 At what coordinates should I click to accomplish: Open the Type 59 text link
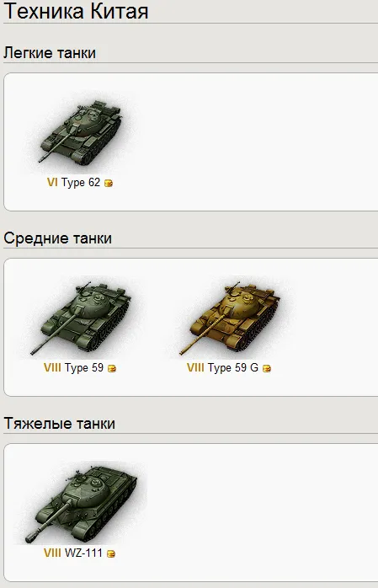[84, 367]
